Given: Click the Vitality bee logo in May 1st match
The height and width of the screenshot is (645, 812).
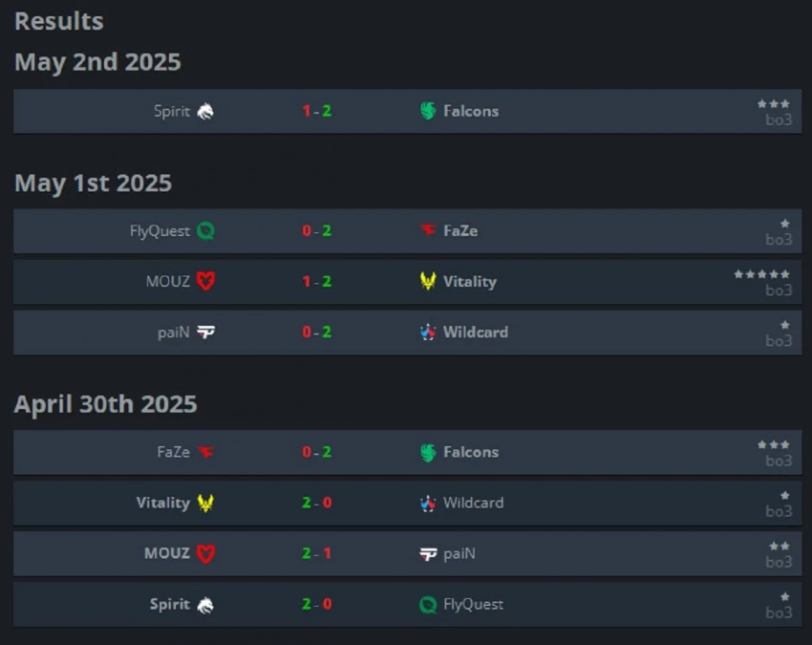Looking at the screenshot, I should click(x=428, y=281).
